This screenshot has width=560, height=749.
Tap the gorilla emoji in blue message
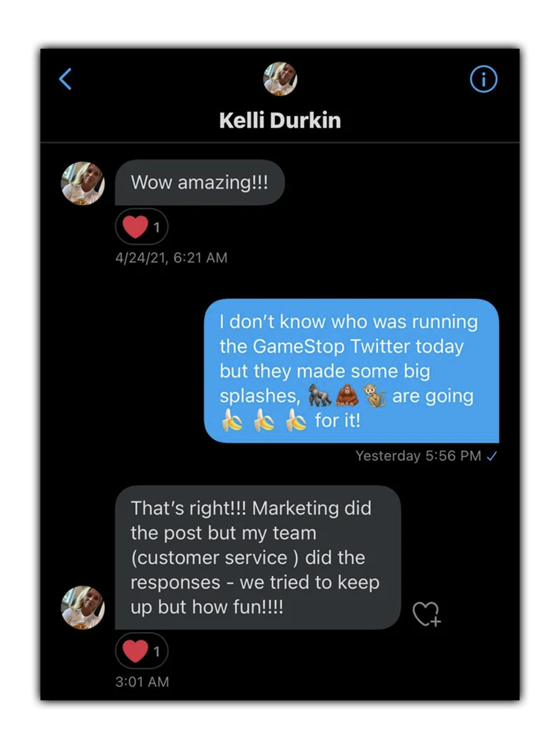tap(319, 396)
